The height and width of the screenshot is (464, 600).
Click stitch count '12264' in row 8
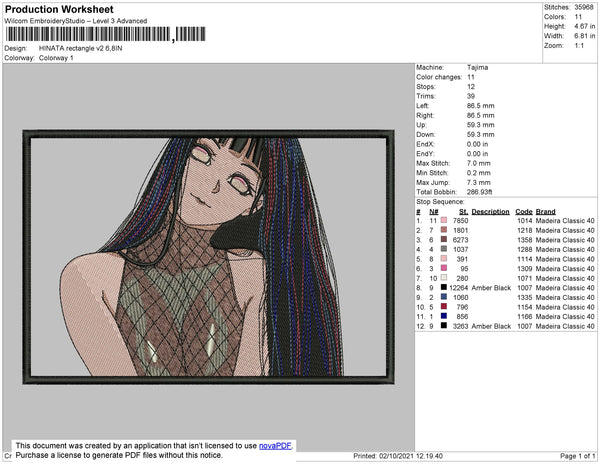pos(459,288)
